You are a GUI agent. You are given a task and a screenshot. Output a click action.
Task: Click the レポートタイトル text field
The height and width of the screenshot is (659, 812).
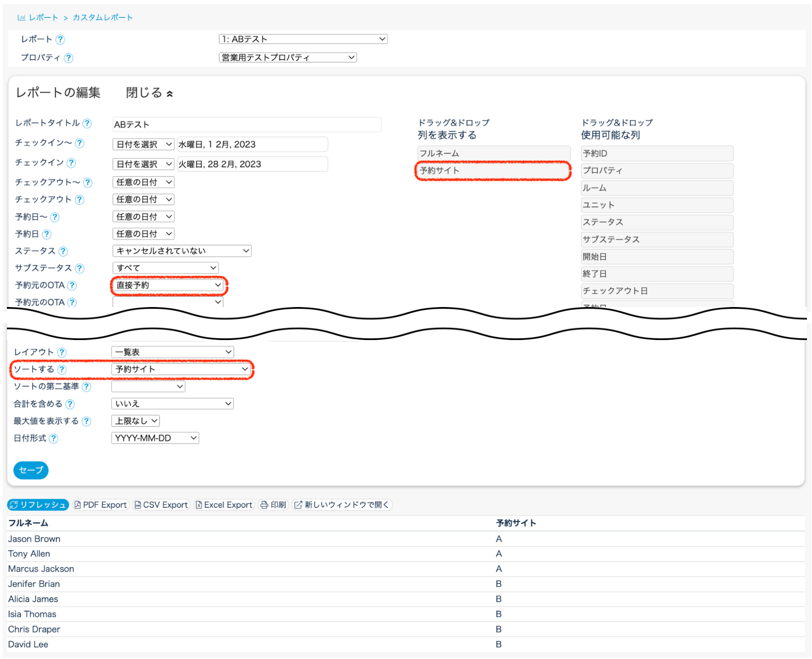tap(247, 125)
